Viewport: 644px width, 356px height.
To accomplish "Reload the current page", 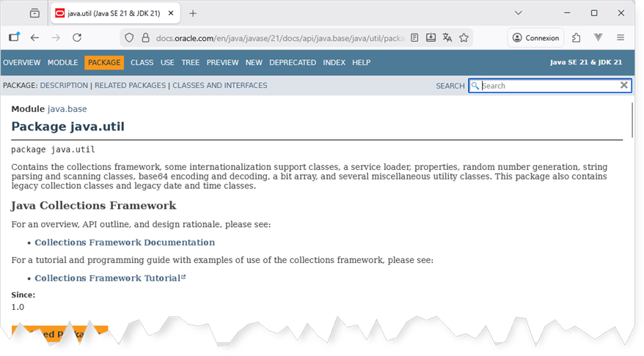I will pyautogui.click(x=77, y=38).
